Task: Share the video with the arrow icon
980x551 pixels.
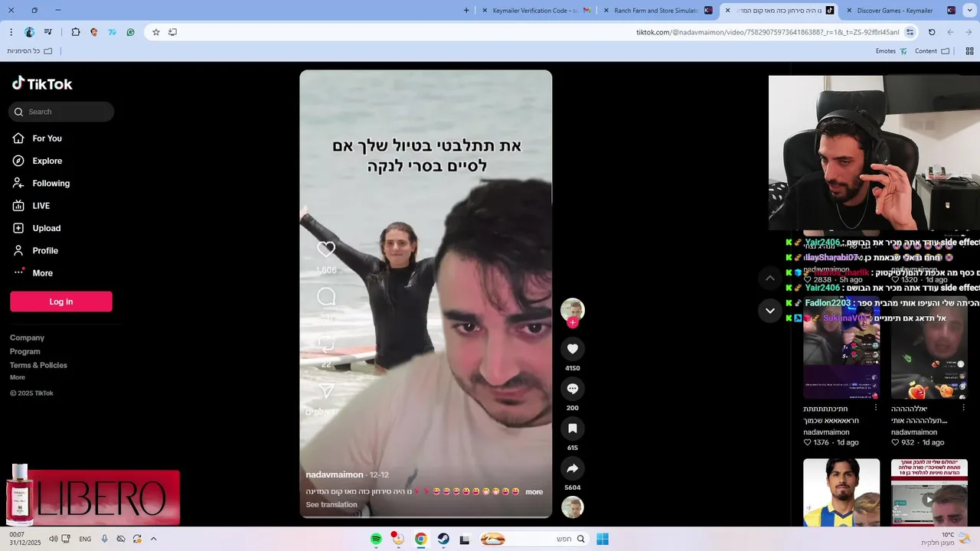Action: click(572, 468)
